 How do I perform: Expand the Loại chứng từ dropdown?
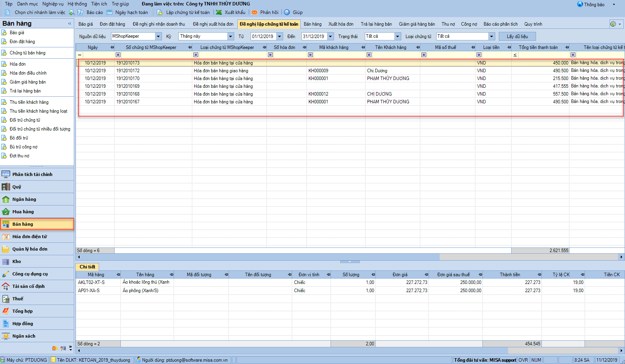(491, 37)
